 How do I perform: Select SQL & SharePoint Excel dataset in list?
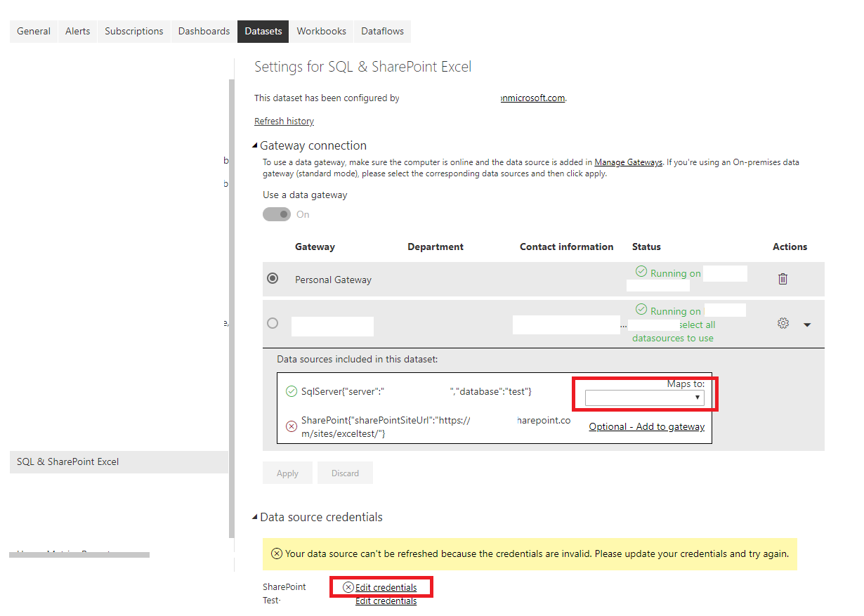[119, 461]
